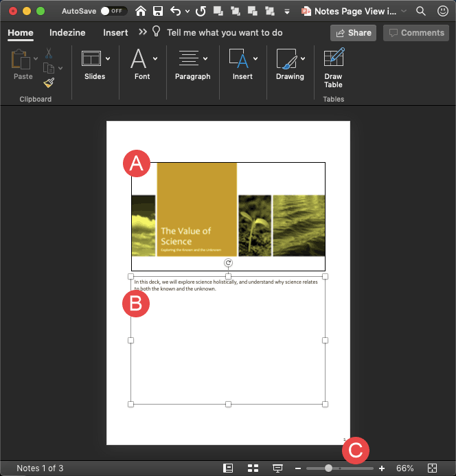Viewport: 456px width, 476px height.
Task: Select the slide thumbnail on notes page
Action: pyautogui.click(x=228, y=216)
